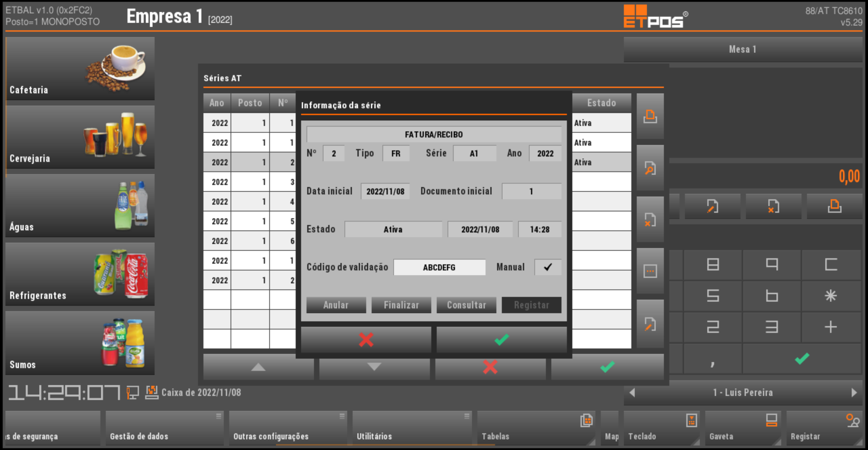The height and width of the screenshot is (450, 868).
Task: Click edit series document icon in side toolbar
Action: click(x=650, y=323)
